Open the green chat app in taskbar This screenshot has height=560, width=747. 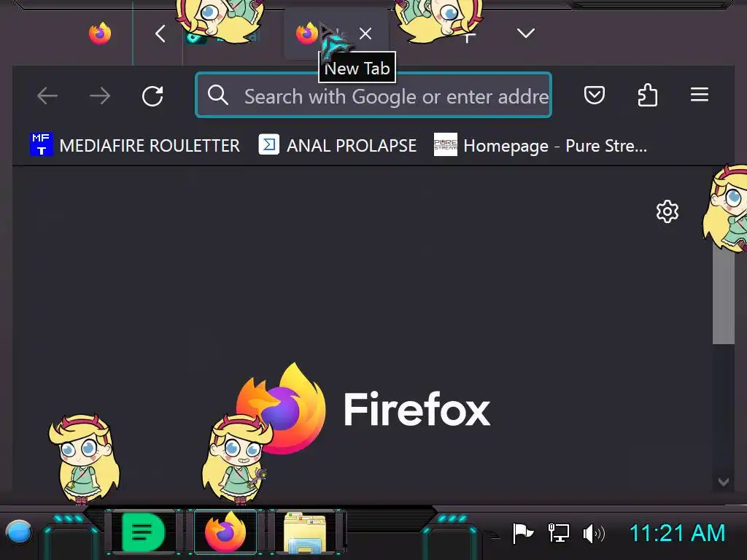[x=144, y=532]
